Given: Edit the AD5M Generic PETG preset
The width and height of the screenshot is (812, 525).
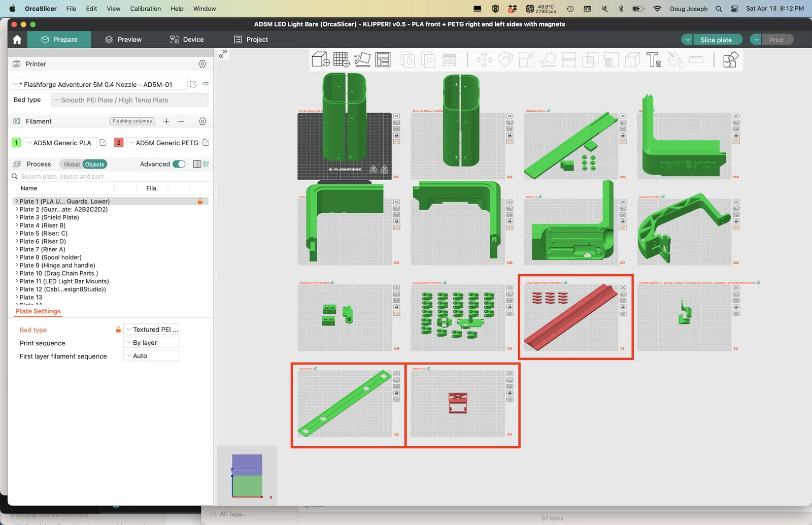Looking at the screenshot, I should point(206,143).
